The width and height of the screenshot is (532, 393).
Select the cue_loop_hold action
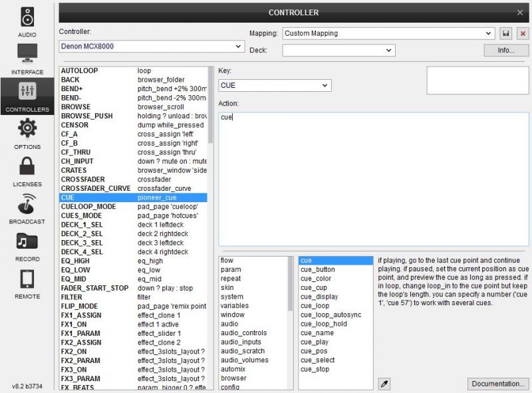click(336, 324)
